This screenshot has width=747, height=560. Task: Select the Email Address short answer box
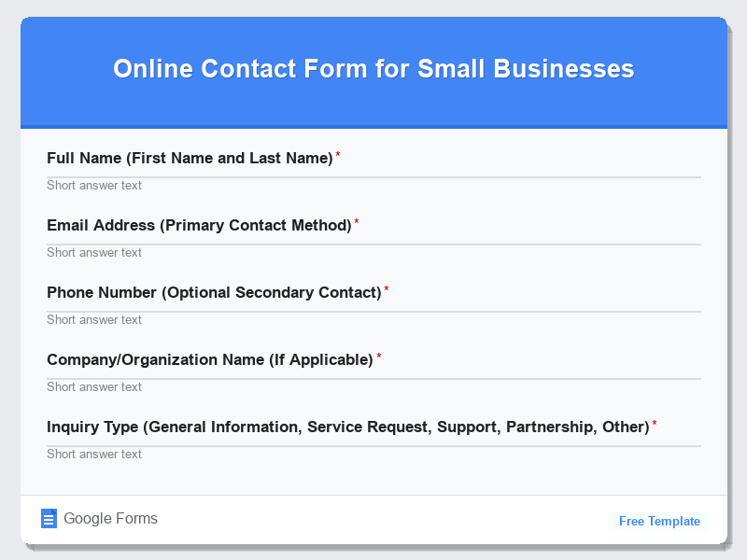point(373,252)
